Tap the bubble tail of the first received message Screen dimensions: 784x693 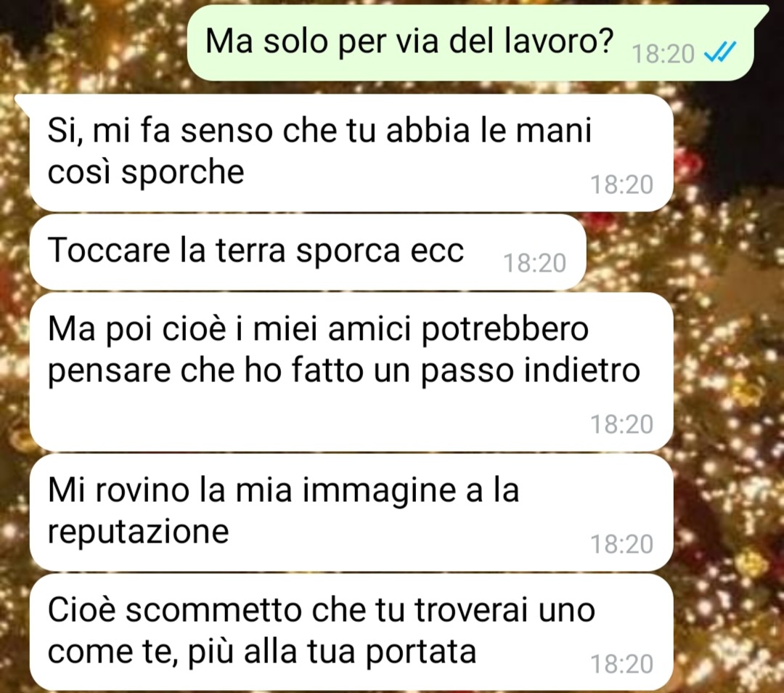23,102
